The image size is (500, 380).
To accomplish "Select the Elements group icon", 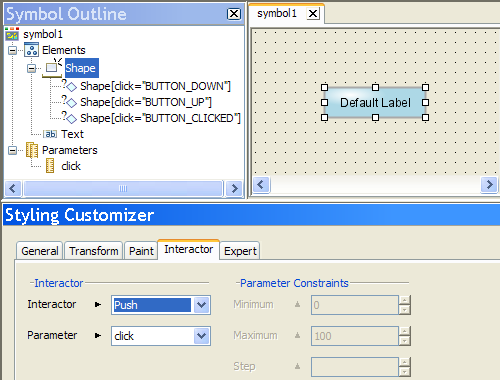I will pos(32,50).
